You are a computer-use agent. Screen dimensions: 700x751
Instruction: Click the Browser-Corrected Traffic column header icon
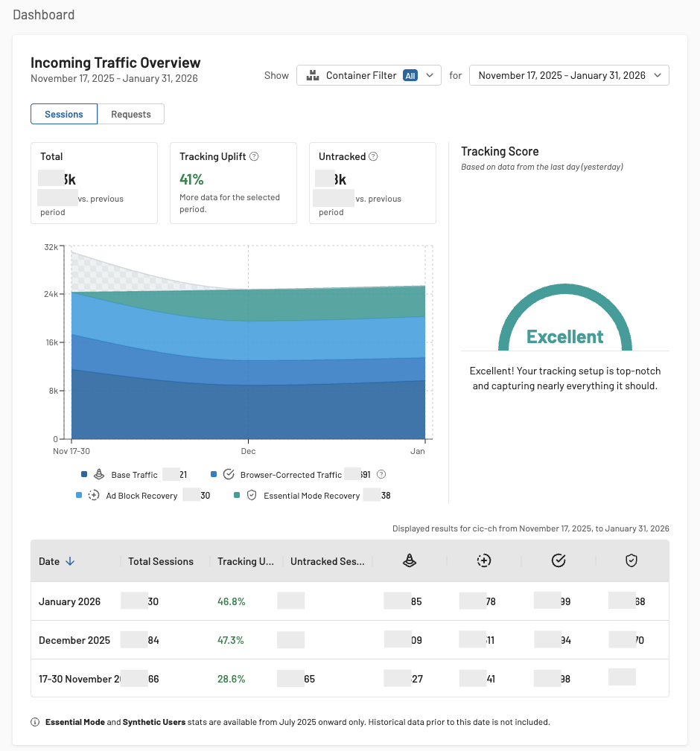(x=559, y=561)
